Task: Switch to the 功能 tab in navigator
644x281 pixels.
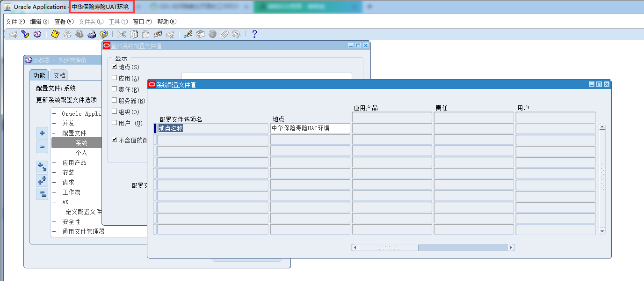Action: (39, 75)
